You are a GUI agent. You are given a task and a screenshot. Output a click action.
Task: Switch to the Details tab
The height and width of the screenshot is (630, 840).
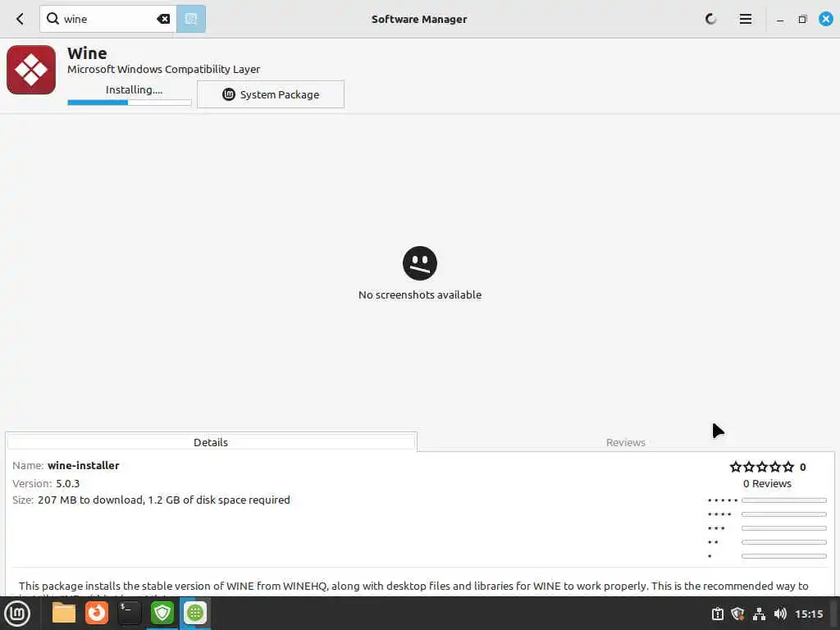(x=211, y=442)
